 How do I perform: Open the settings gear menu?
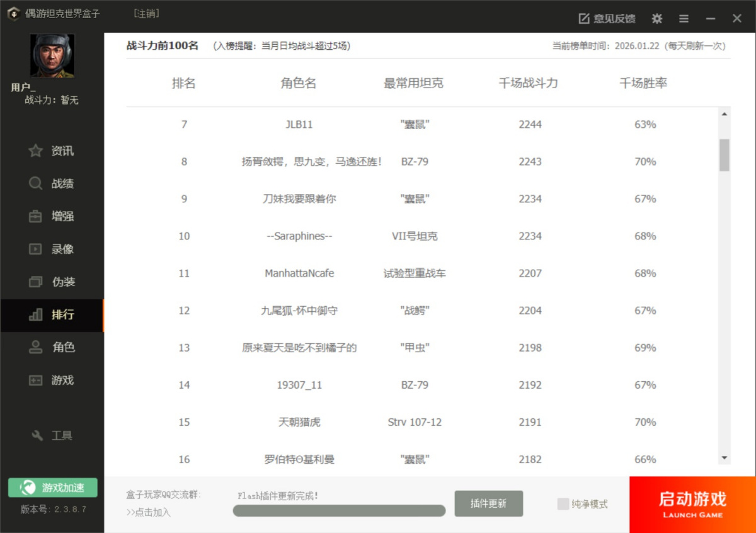tap(656, 18)
